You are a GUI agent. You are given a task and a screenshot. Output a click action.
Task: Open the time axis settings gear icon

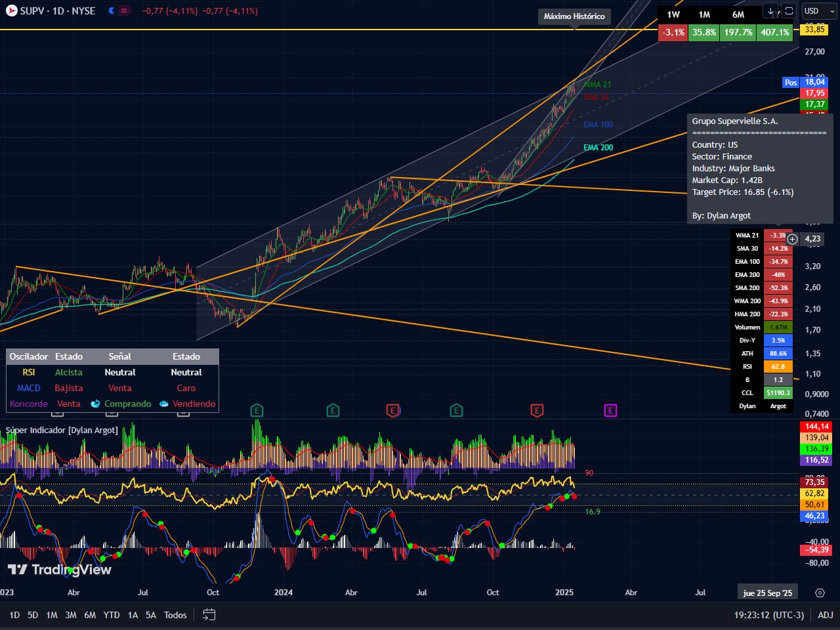(820, 593)
